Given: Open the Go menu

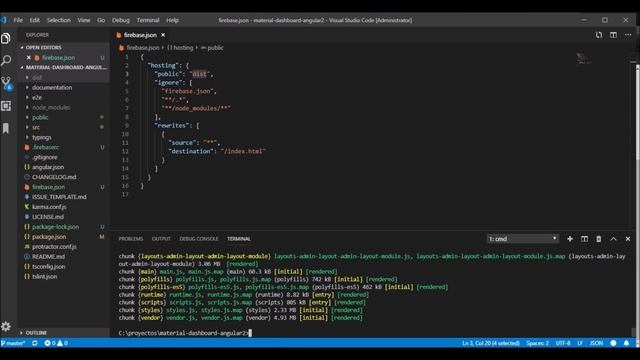Looking at the screenshot, I should [x=101, y=20].
